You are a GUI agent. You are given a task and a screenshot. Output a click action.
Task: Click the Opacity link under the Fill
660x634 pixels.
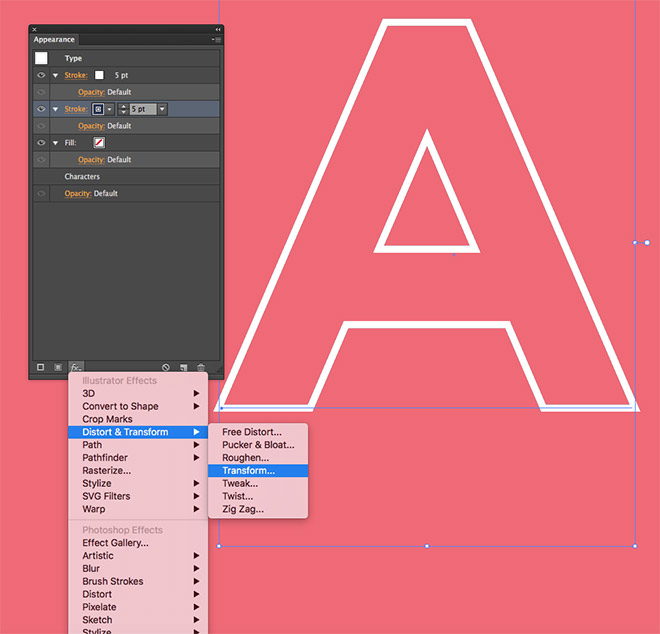coord(91,160)
